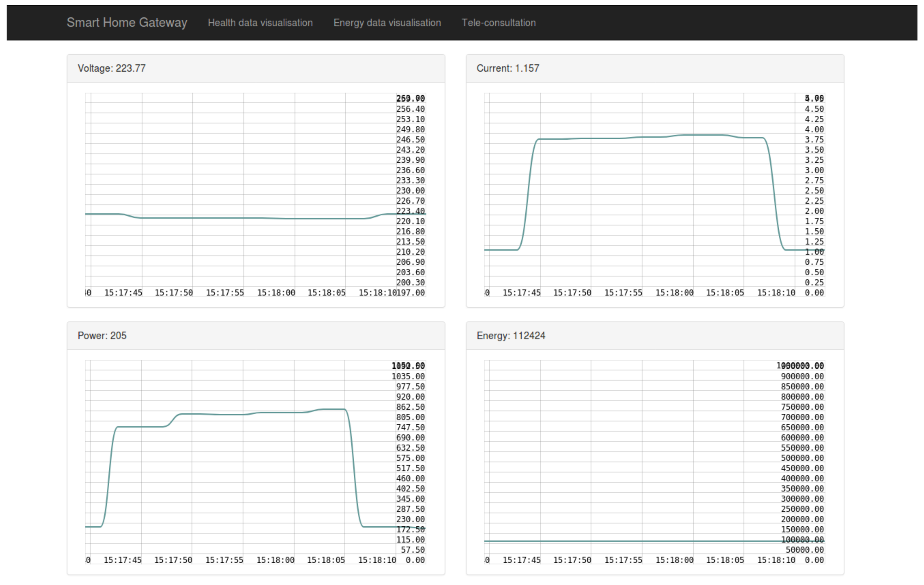Click the 3.75 axis label on Current chart
Screen dimensions: 924x585
(814, 140)
